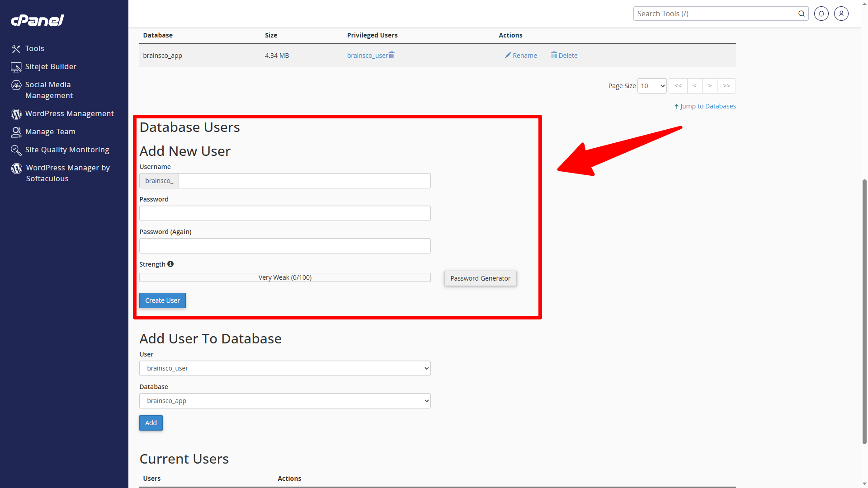Viewport: 868px width, 488px height.
Task: Click the Current Users heading
Action: tap(184, 459)
